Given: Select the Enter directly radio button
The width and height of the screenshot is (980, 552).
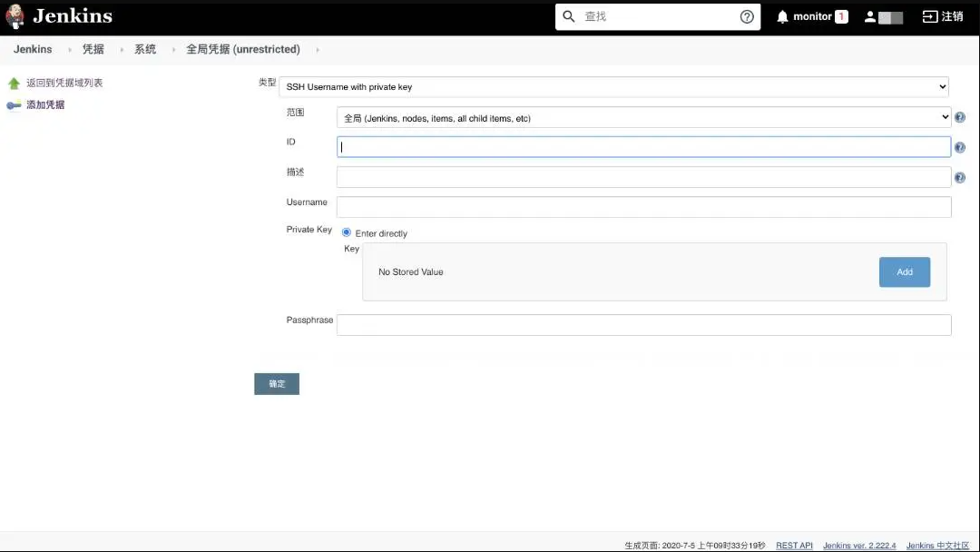Looking at the screenshot, I should [x=347, y=232].
